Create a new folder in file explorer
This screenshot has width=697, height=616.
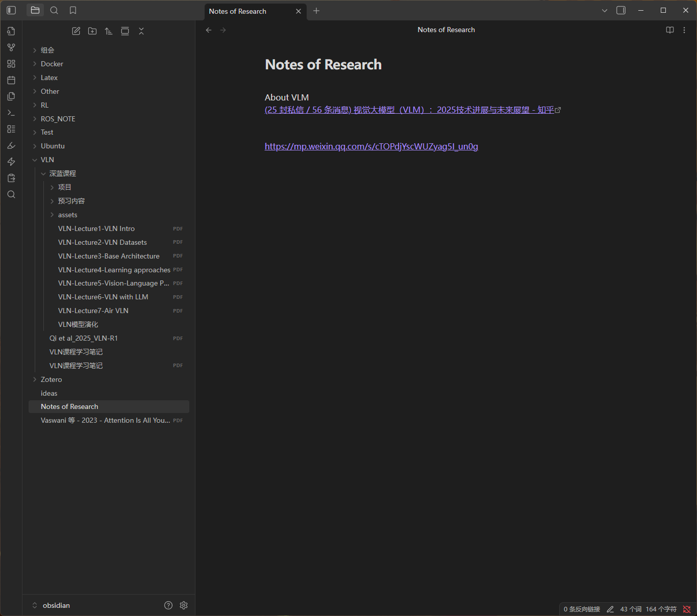coord(92,31)
